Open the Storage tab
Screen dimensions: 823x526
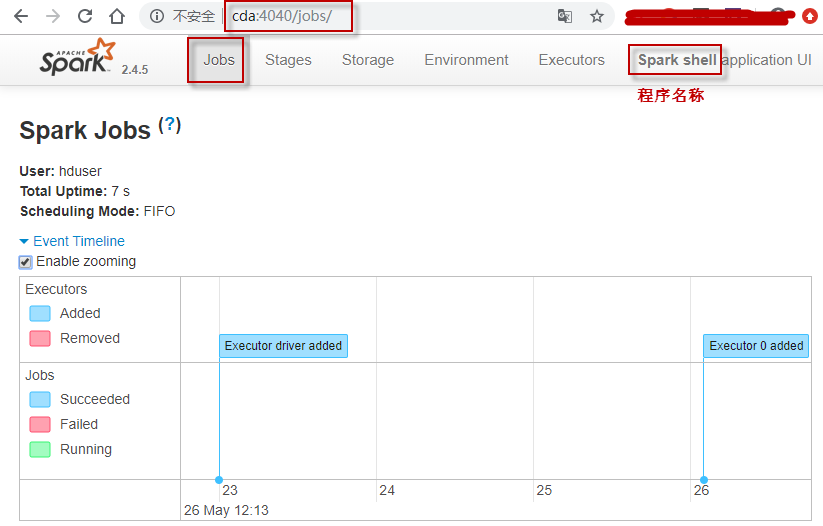pyautogui.click(x=368, y=60)
